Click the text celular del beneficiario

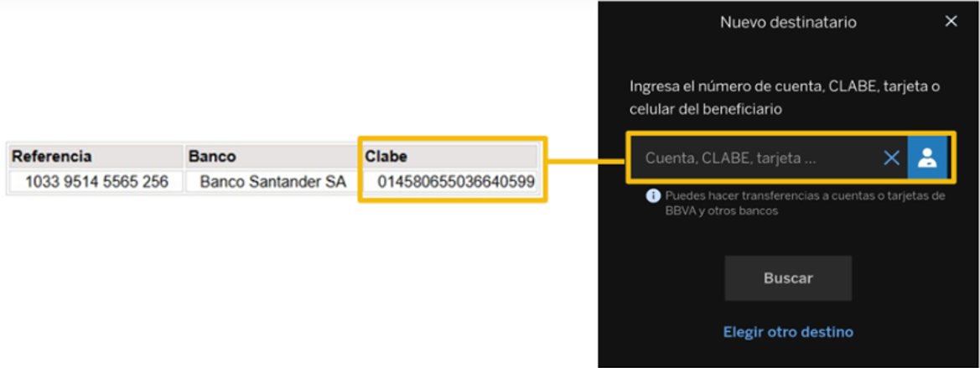click(706, 109)
